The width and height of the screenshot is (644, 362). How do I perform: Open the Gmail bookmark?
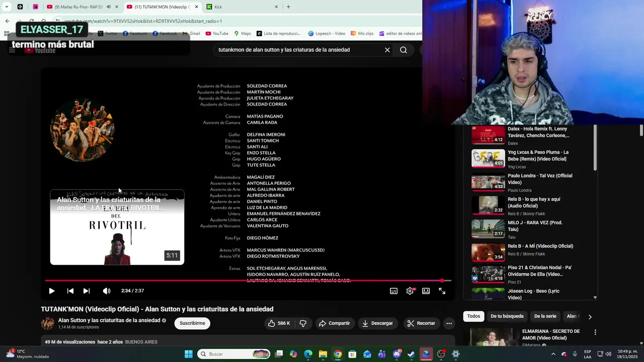(x=191, y=34)
